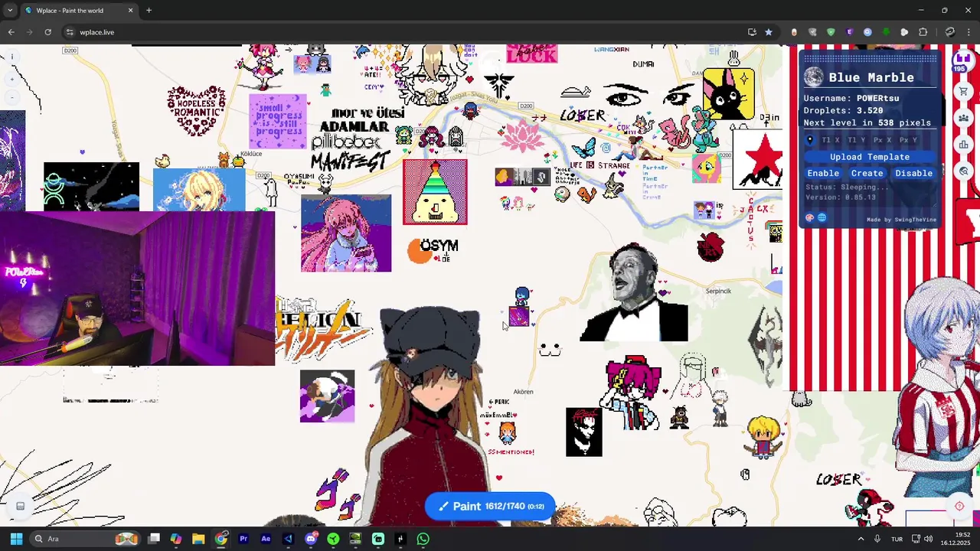Go back to previous page
Screen dimensions: 980x551
click(11, 32)
